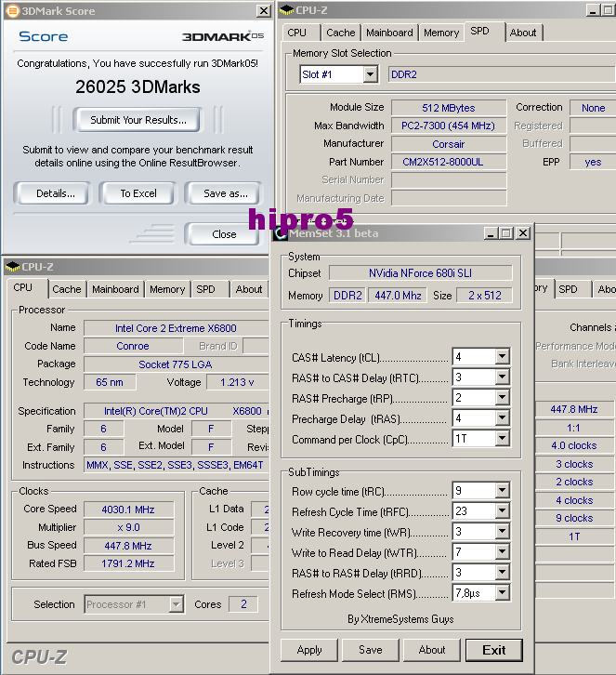Click Instructions field MMX, SSE, SSE2
Viewport: 616px width, 675px height.
pyautogui.click(x=176, y=466)
